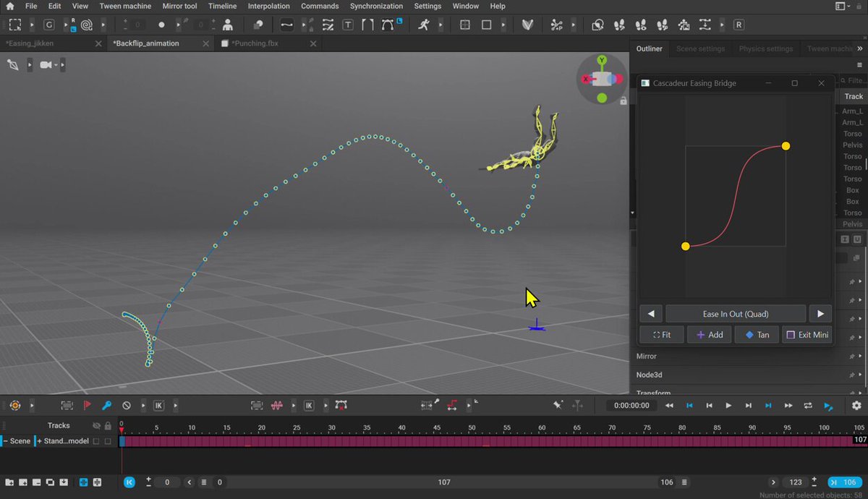
Task: Select the top yellow easing curve handle
Action: point(786,146)
